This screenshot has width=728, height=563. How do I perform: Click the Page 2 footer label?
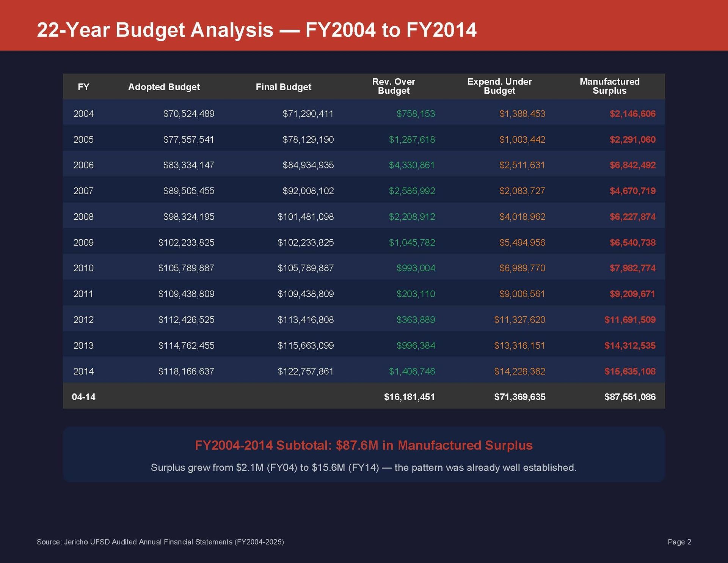[x=679, y=542]
